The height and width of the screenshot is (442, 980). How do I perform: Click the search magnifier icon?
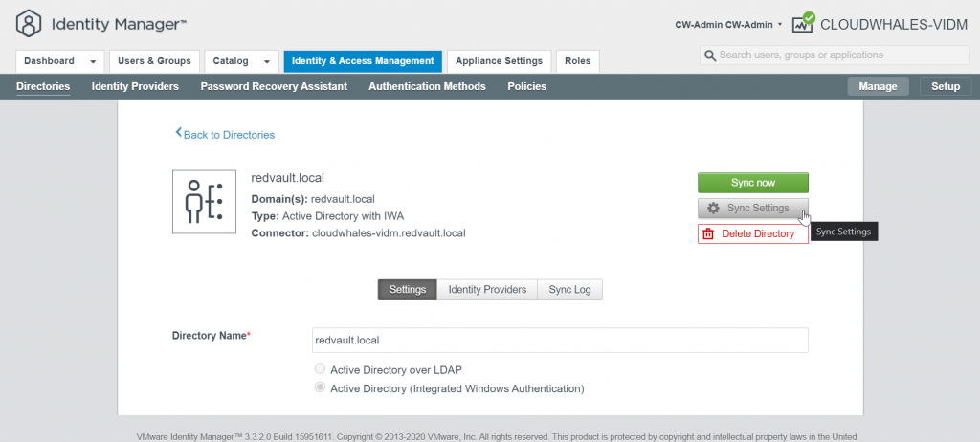[x=710, y=55]
